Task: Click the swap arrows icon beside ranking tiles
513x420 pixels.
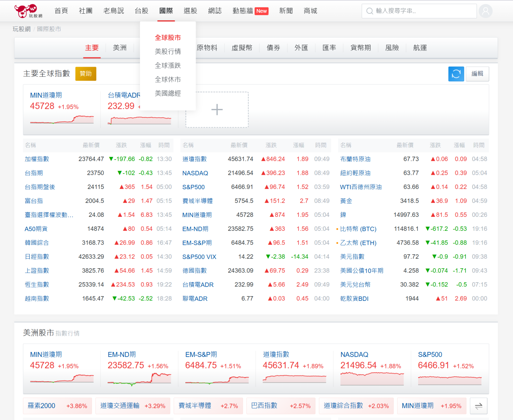Action: click(478, 406)
